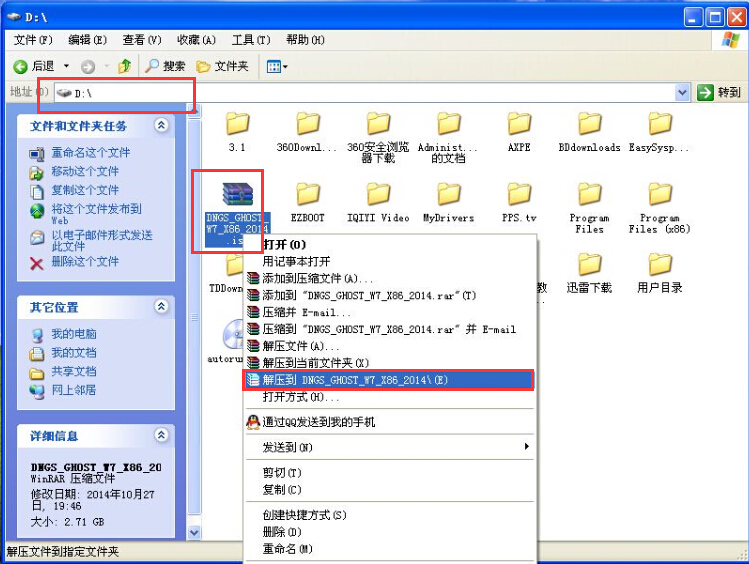Select the 3.1 folder icon

click(x=237, y=124)
